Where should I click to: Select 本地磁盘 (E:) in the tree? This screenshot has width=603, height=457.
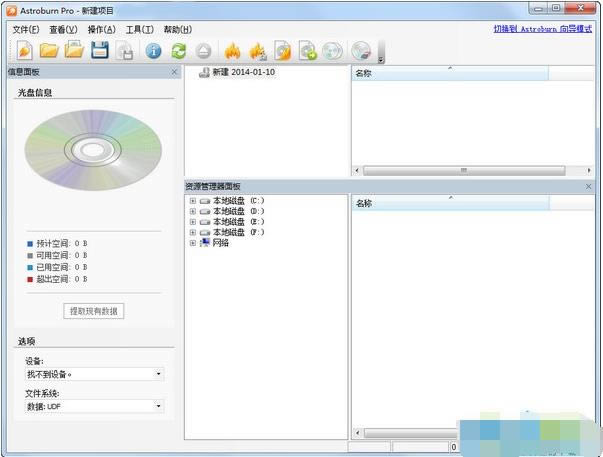point(238,222)
